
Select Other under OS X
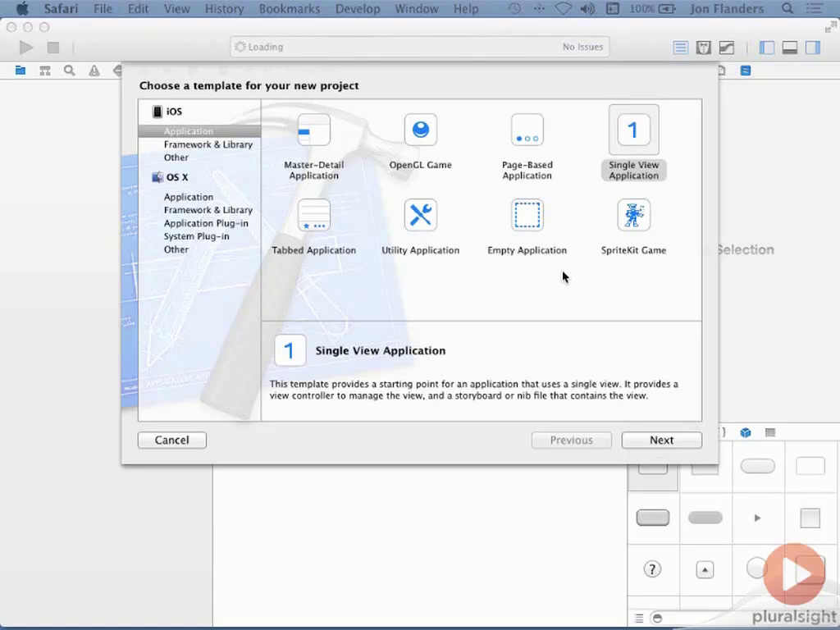[176, 249]
